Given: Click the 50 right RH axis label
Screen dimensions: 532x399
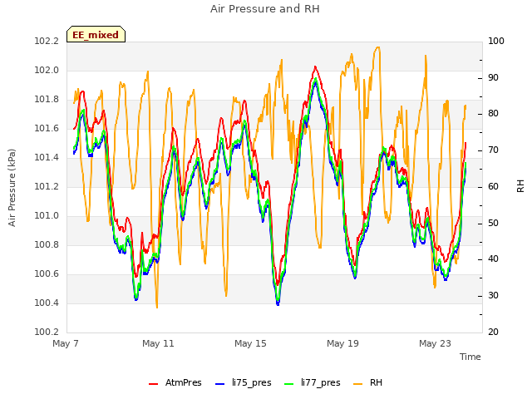Looking at the screenshot, I should 493,224.
